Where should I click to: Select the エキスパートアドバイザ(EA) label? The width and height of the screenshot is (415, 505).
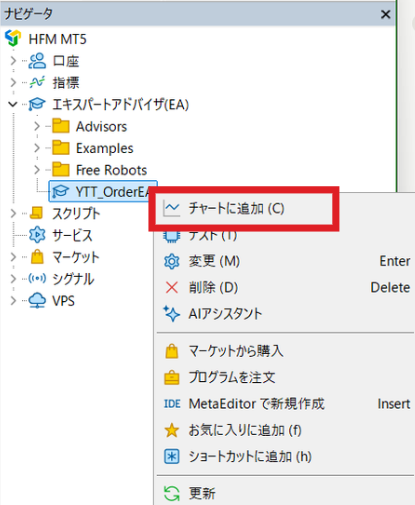[x=121, y=105]
